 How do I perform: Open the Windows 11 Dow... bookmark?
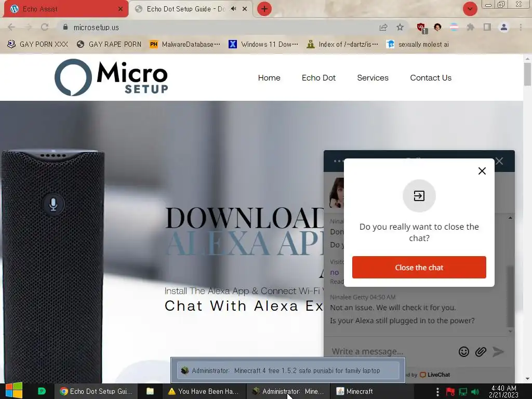263,44
